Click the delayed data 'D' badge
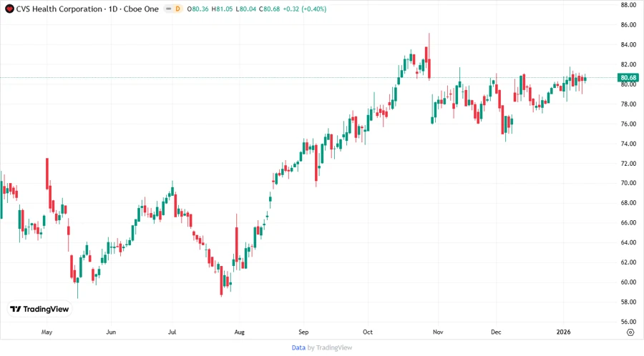The height and width of the screenshot is (356, 644). (x=177, y=9)
